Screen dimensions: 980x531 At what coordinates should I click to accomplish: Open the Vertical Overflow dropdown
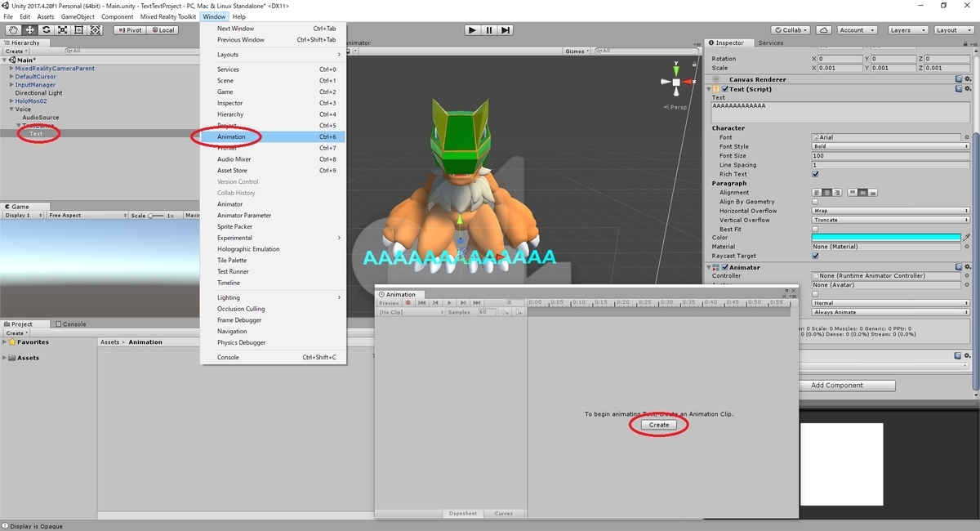pos(890,220)
